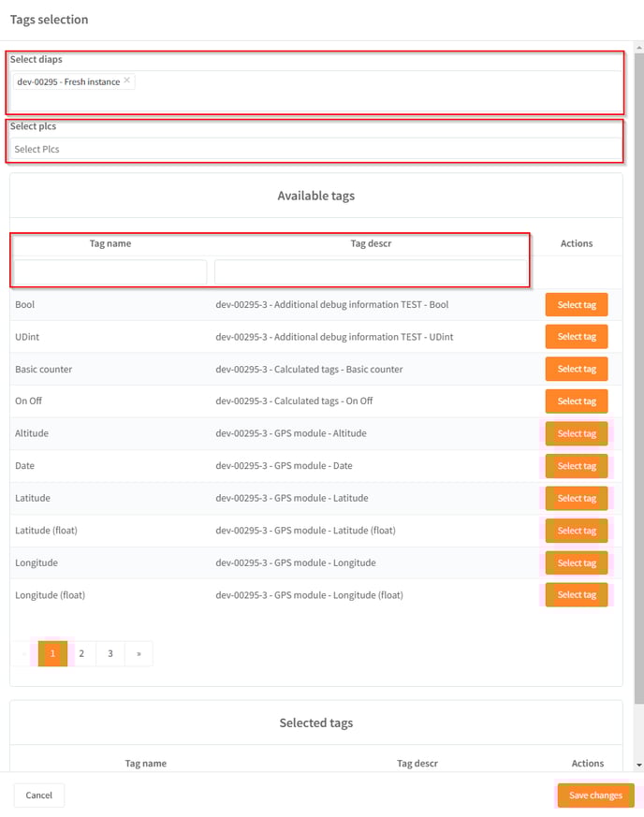This screenshot has width=644, height=817.
Task: Select tag for the Altitude row
Action: coord(577,433)
